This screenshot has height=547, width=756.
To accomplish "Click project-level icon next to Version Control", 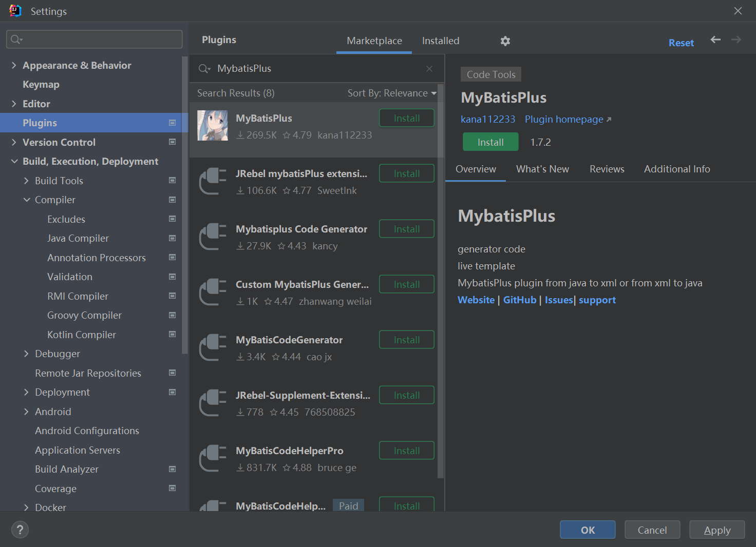I will [x=173, y=142].
